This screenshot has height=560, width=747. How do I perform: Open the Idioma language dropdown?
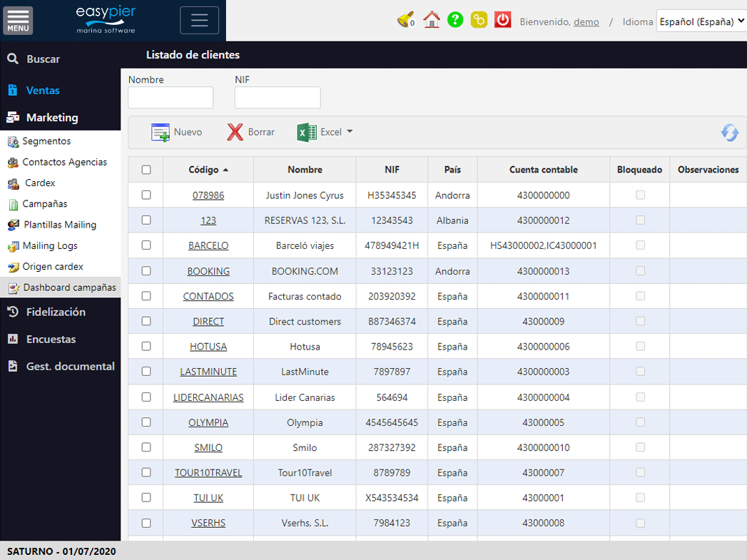pos(701,21)
